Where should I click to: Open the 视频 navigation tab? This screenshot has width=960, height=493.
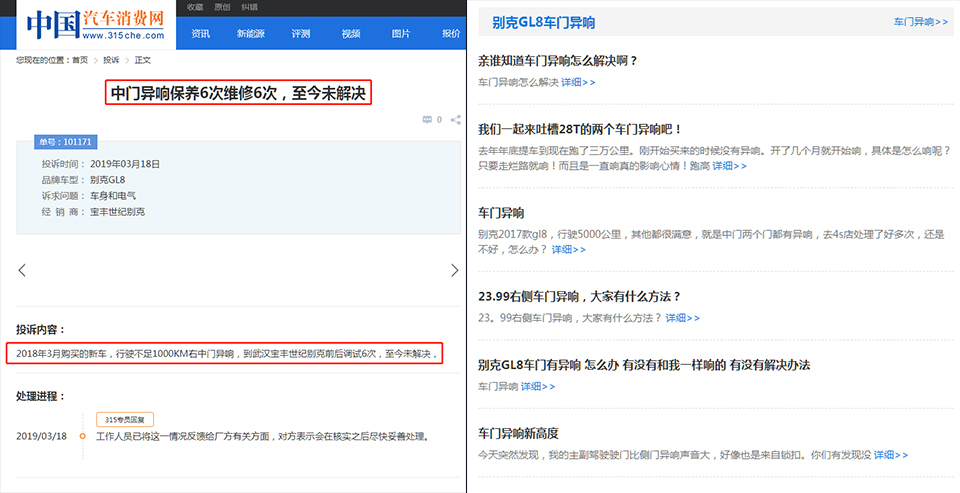(x=351, y=34)
